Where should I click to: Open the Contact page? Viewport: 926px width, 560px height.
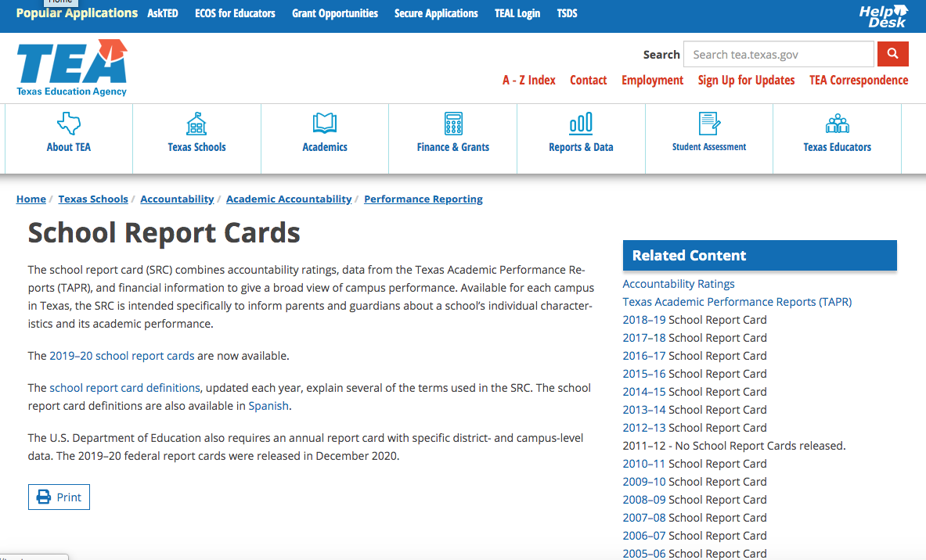coord(588,81)
